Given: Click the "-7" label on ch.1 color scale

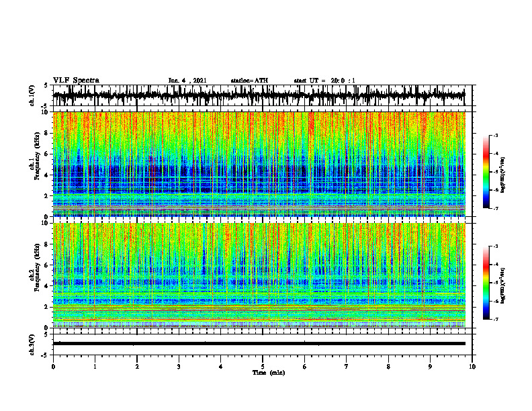Looking at the screenshot, I should click(495, 208).
